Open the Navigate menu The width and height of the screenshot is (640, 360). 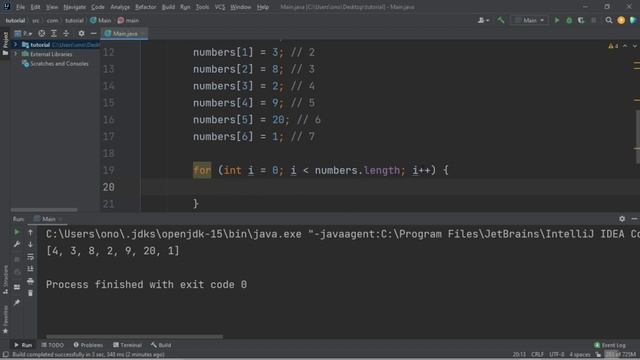click(74, 7)
